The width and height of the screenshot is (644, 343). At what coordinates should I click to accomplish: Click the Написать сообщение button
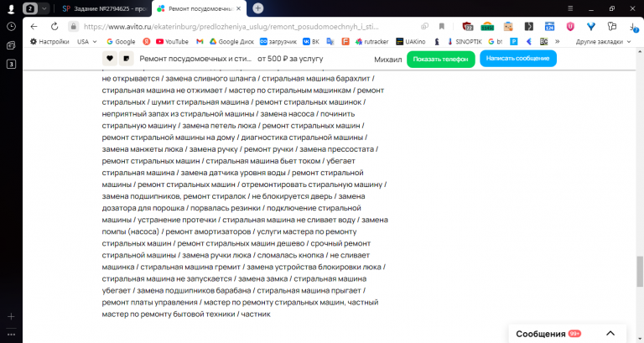point(518,59)
